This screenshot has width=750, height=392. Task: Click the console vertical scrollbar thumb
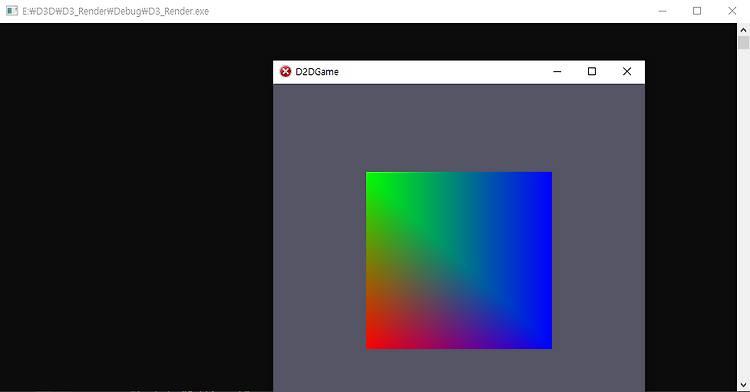743,43
